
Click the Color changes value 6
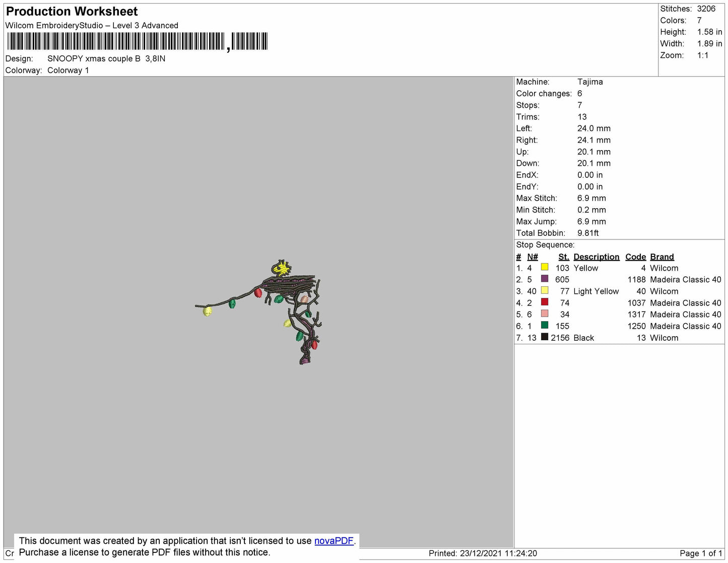[x=580, y=93]
